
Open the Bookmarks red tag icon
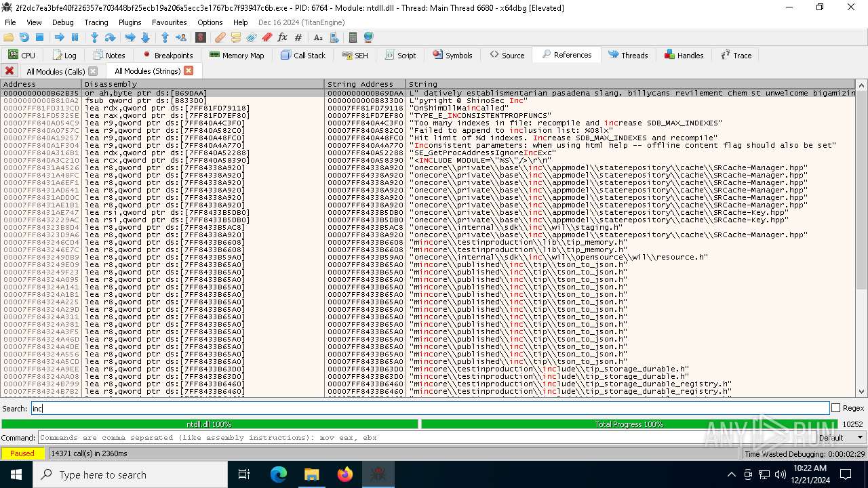[x=267, y=37]
